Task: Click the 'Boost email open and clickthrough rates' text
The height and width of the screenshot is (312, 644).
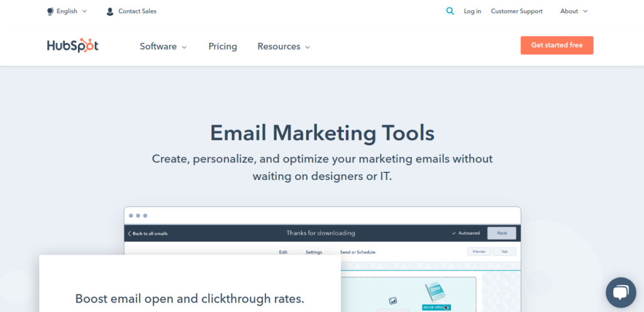Action: 190,298
